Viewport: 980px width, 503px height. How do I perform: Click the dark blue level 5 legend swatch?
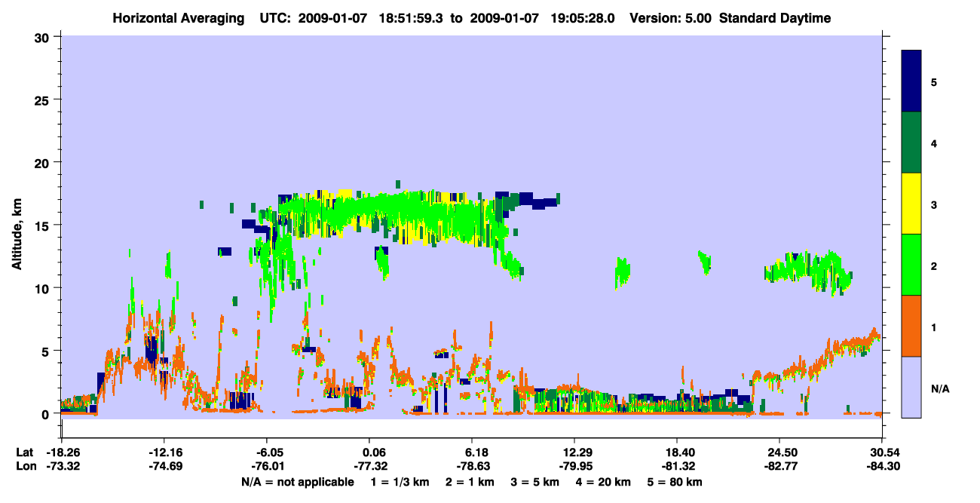click(x=911, y=81)
